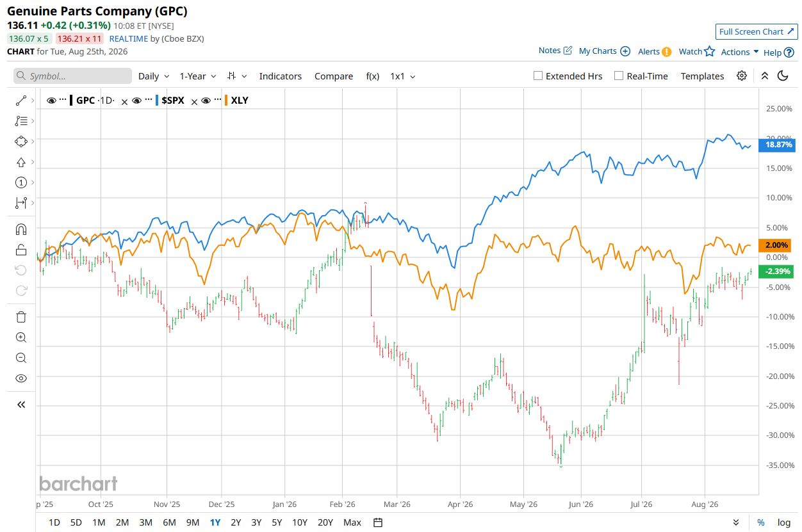Select the trend line drawing tool
The image size is (802, 532).
(x=21, y=101)
